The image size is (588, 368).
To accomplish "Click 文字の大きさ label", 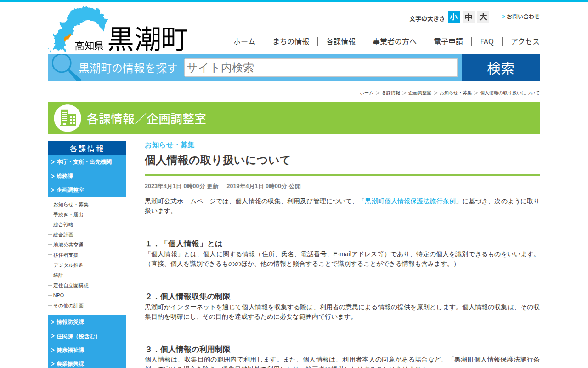I will pos(427,18).
